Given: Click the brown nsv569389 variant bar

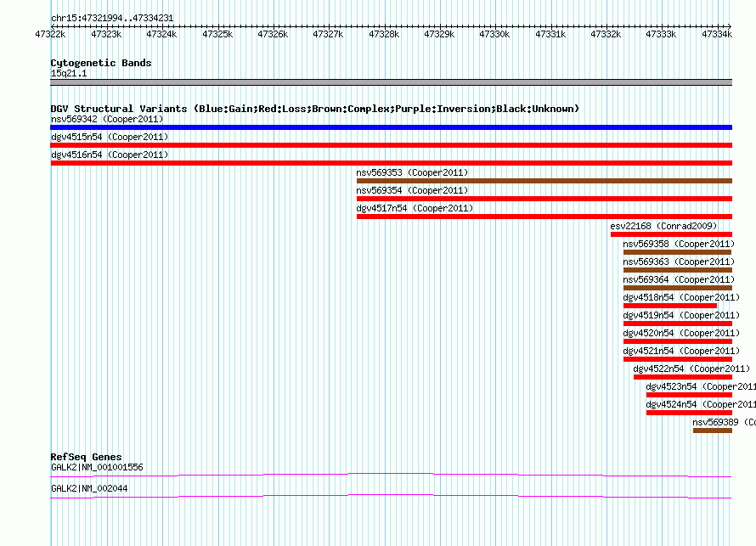Looking at the screenshot, I should [712, 431].
